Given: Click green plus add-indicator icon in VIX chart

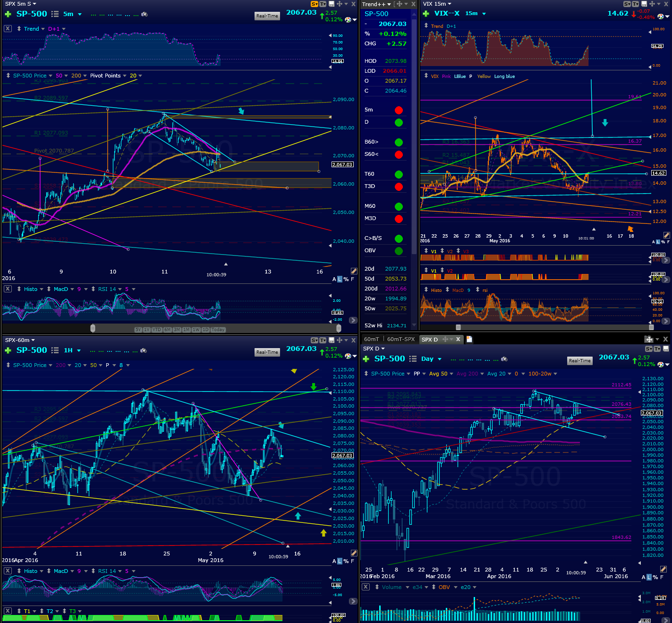Looking at the screenshot, I should (x=426, y=14).
